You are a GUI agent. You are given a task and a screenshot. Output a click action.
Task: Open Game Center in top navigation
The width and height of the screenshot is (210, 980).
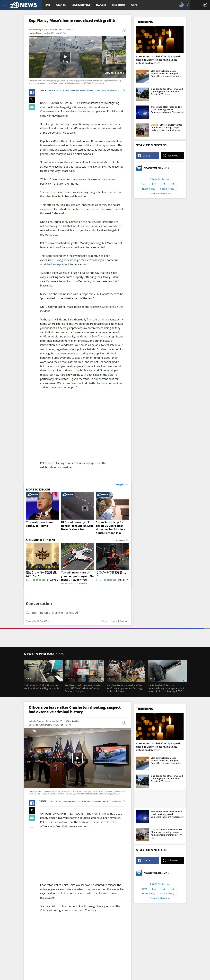119,5
